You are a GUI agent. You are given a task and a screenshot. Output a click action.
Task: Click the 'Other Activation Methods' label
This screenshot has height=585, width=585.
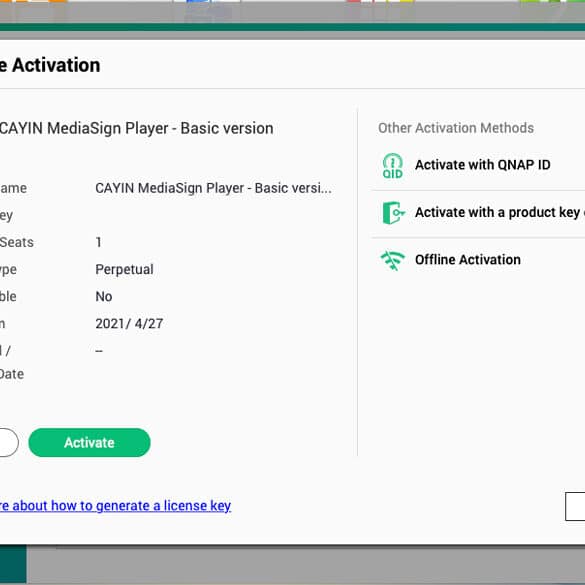(456, 128)
